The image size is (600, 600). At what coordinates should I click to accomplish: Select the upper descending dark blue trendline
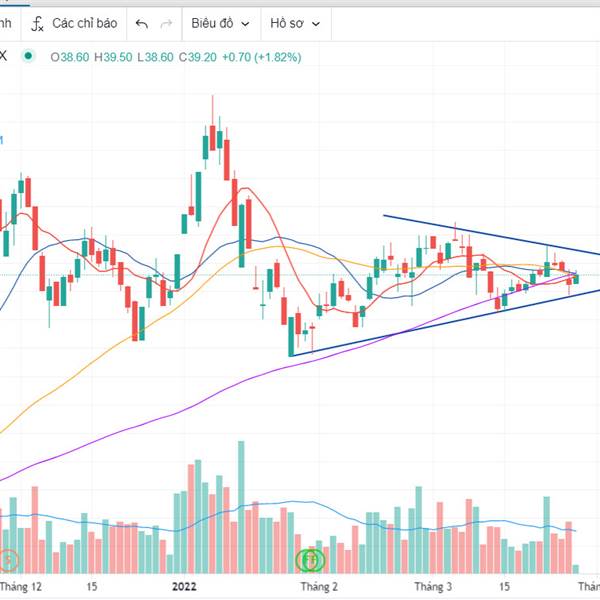492,235
